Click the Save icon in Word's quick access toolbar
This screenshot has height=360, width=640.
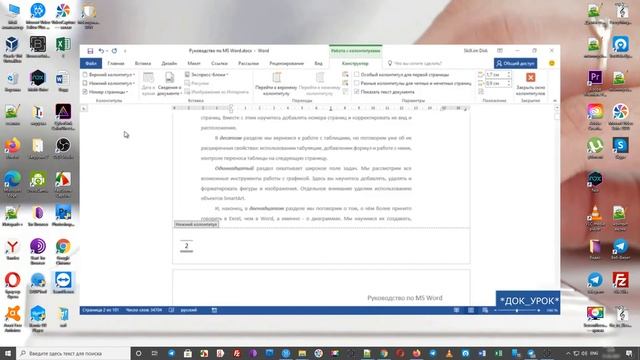[x=90, y=51]
